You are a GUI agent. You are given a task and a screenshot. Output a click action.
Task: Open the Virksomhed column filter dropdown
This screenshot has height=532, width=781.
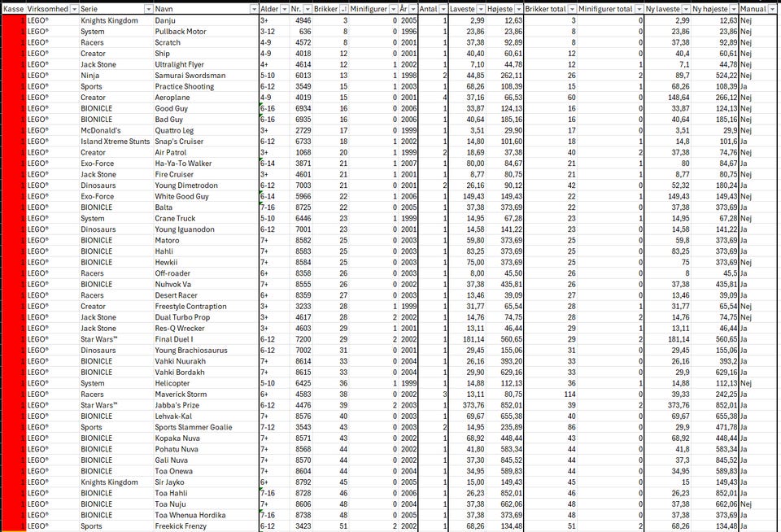[x=74, y=9]
